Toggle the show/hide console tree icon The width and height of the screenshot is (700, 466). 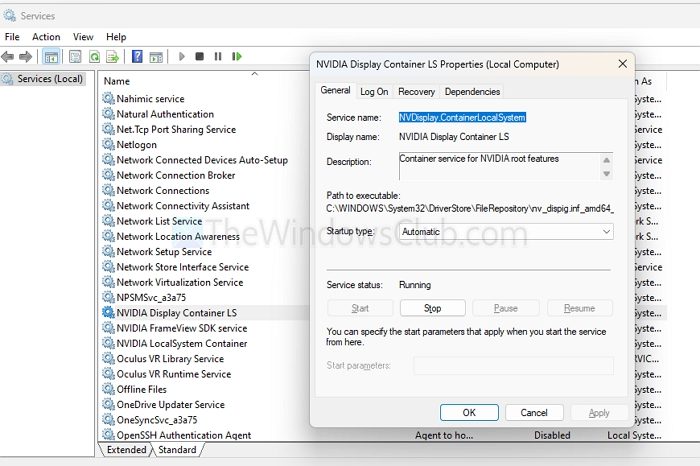click(51, 57)
